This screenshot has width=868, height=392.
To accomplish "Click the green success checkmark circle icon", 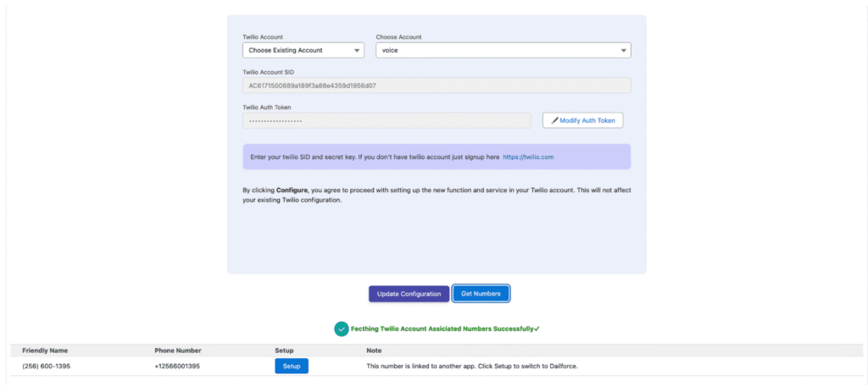I will tap(341, 329).
